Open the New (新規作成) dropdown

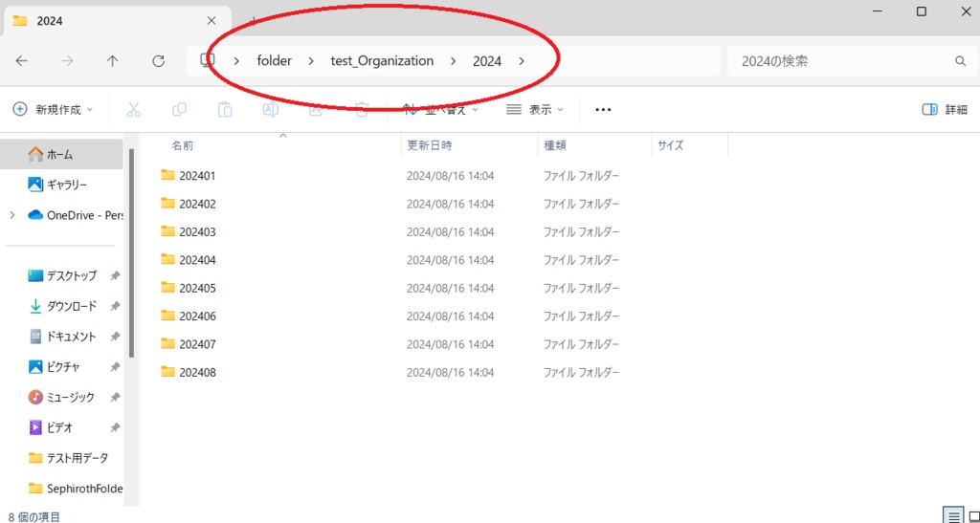pos(54,109)
